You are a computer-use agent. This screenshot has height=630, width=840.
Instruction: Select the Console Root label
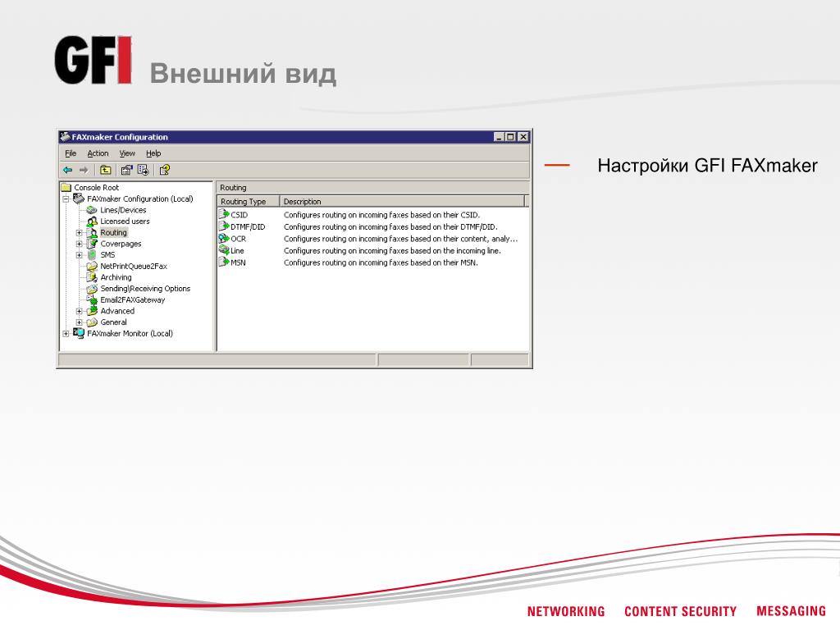(x=97, y=188)
